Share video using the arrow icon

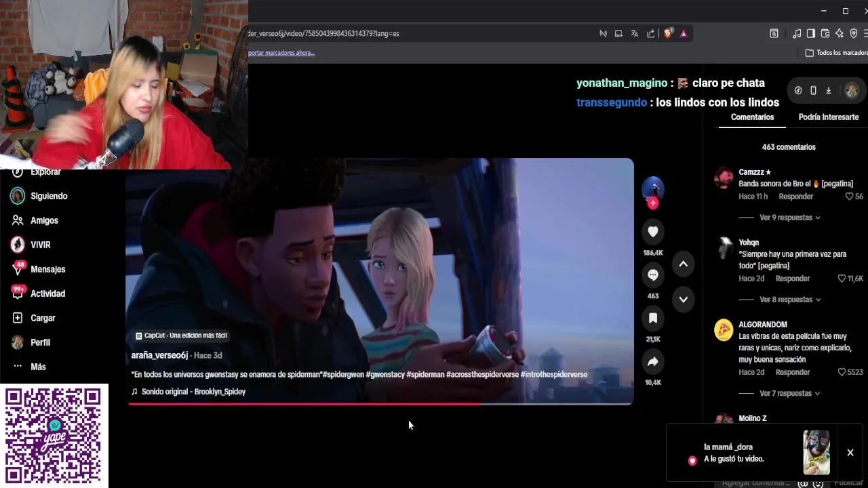tap(653, 361)
